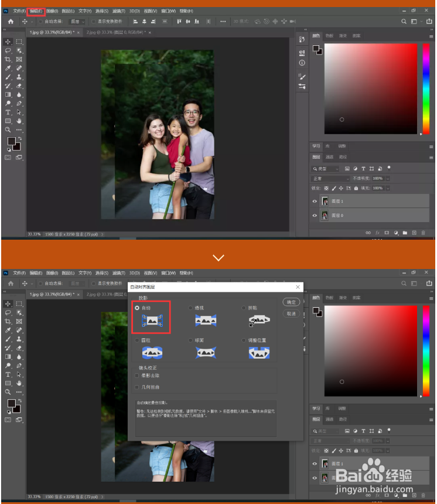
Task: Enable the 晕影去除 checkbox
Action: (x=137, y=376)
